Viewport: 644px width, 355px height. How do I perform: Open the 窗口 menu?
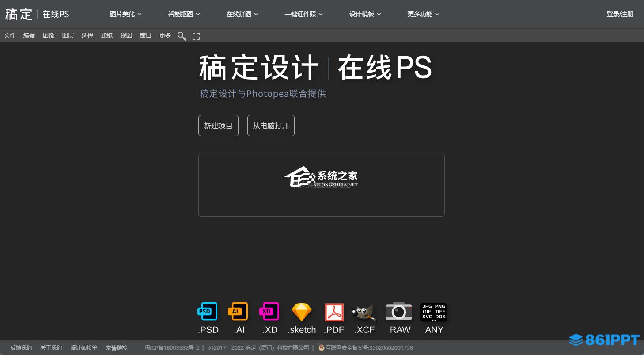146,35
